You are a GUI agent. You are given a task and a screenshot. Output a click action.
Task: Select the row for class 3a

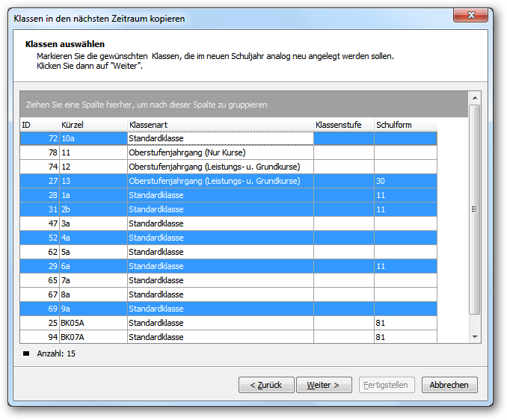click(x=228, y=223)
